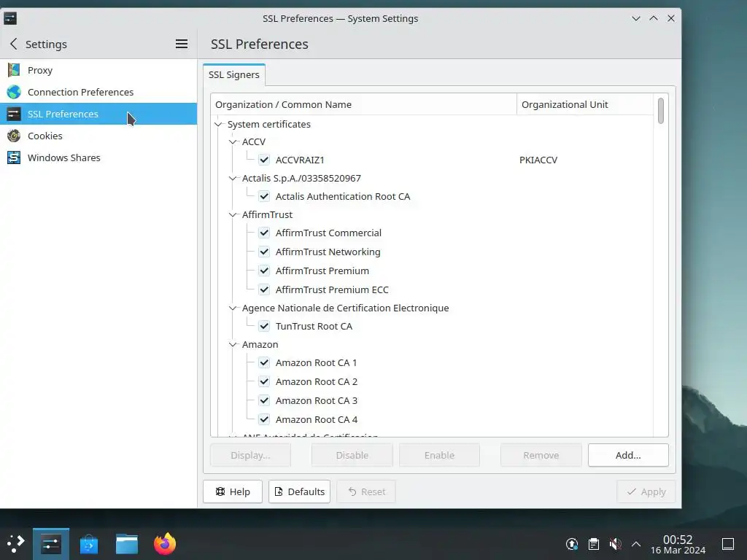Uncheck Amazon Root CA 1
This screenshot has width=747, height=560.
(264, 363)
